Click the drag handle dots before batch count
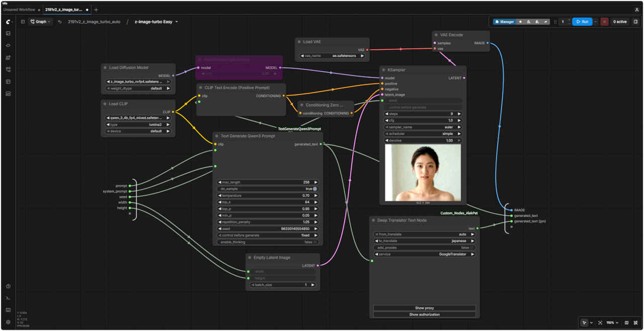This screenshot has width=644, height=331. click(x=555, y=22)
